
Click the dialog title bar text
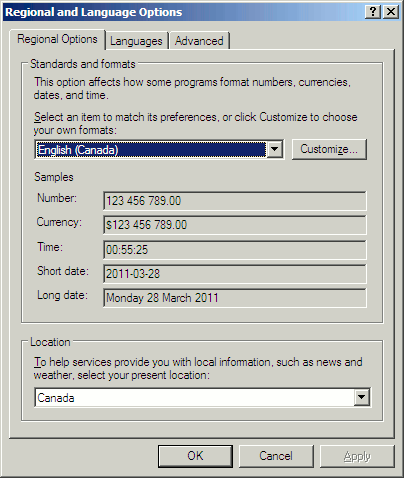click(94, 12)
